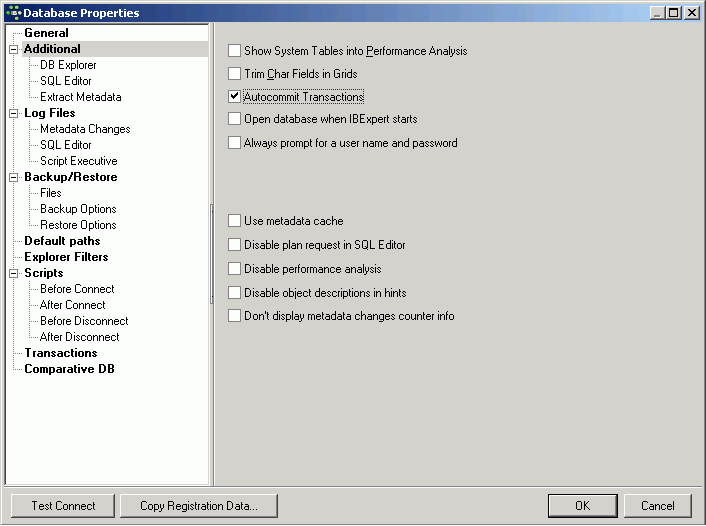706x526 pixels.
Task: Click the Test Connect button
Action: click(x=63, y=506)
